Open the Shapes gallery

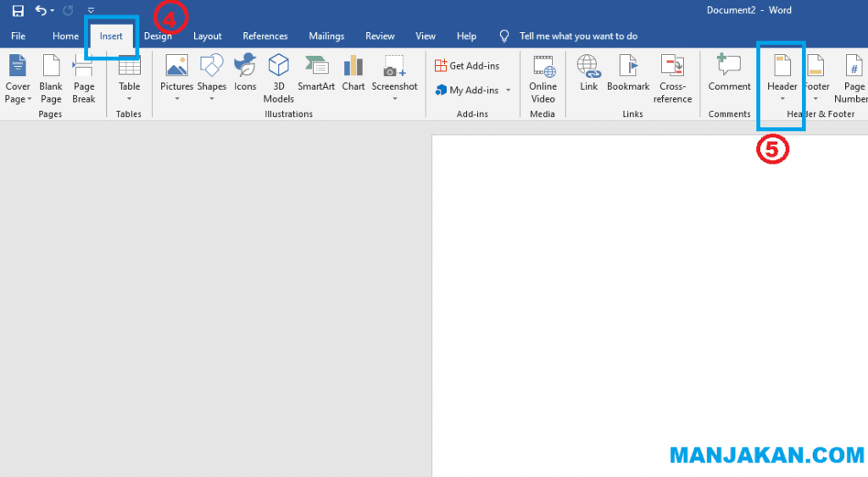point(211,73)
